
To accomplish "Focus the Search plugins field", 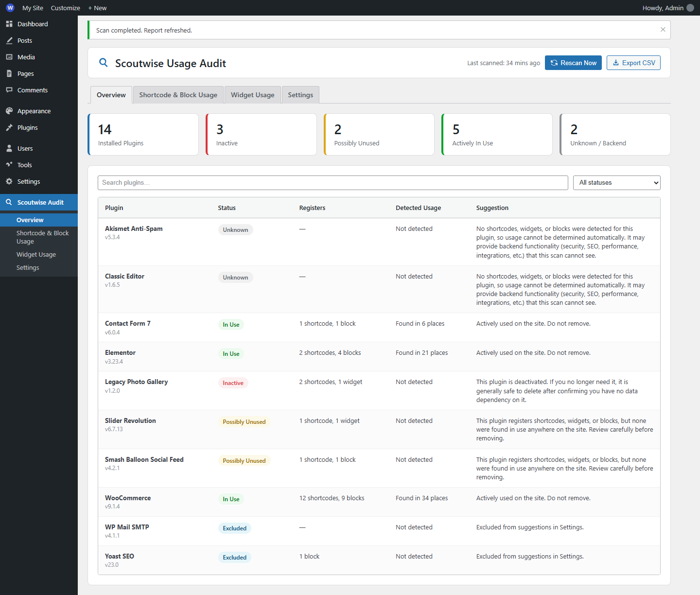I will (333, 183).
